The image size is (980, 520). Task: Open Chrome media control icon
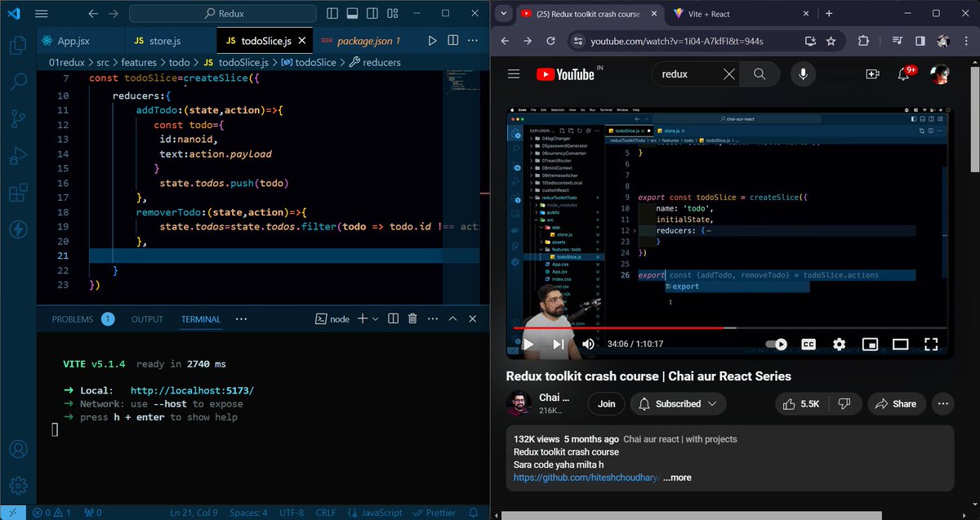pos(898,41)
